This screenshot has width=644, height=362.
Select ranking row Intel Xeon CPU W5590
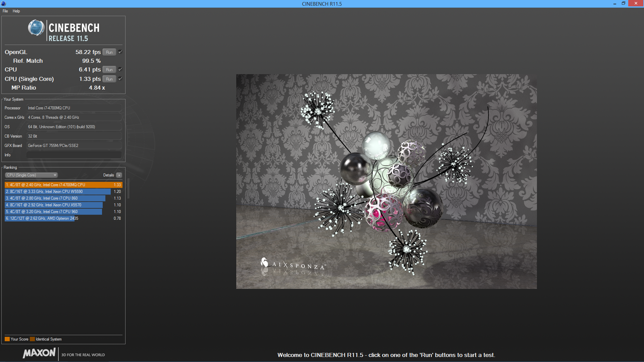(x=63, y=192)
